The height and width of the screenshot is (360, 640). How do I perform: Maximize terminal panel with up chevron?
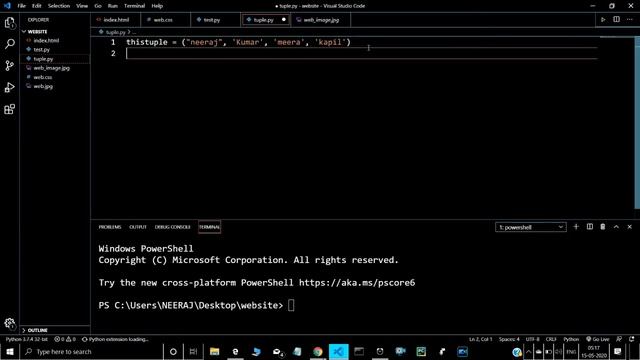pyautogui.click(x=616, y=227)
